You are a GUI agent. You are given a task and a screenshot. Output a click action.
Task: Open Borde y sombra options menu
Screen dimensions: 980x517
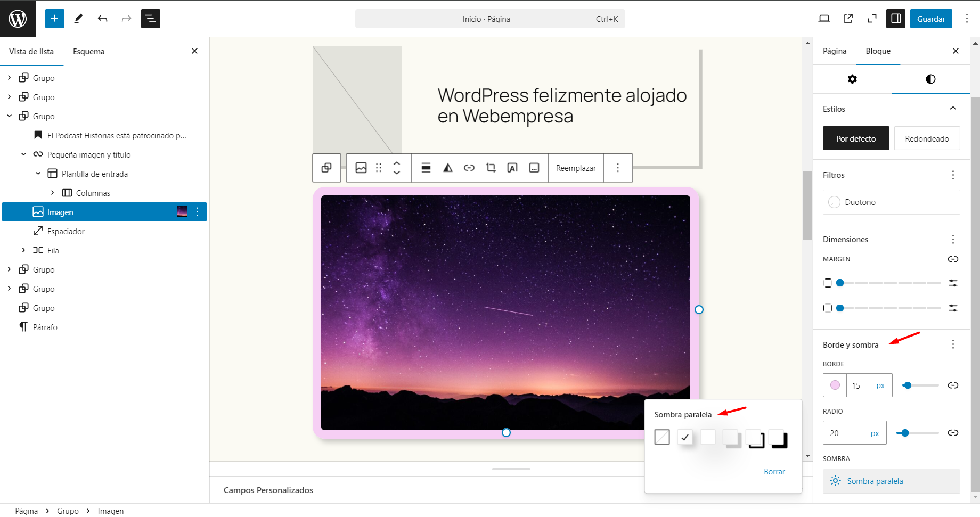click(953, 344)
